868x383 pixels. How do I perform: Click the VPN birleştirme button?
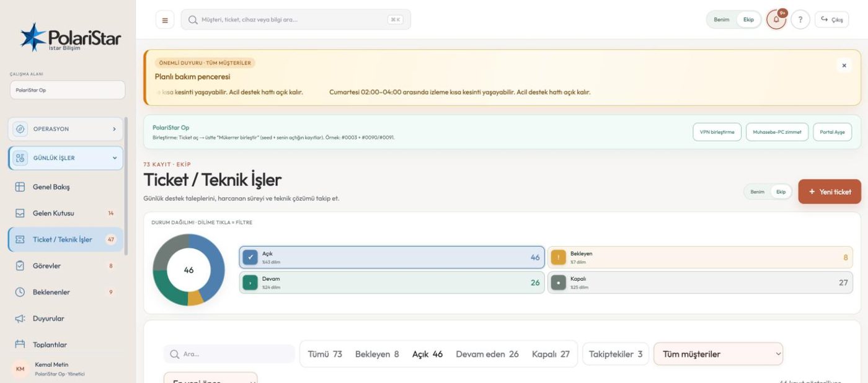(717, 132)
